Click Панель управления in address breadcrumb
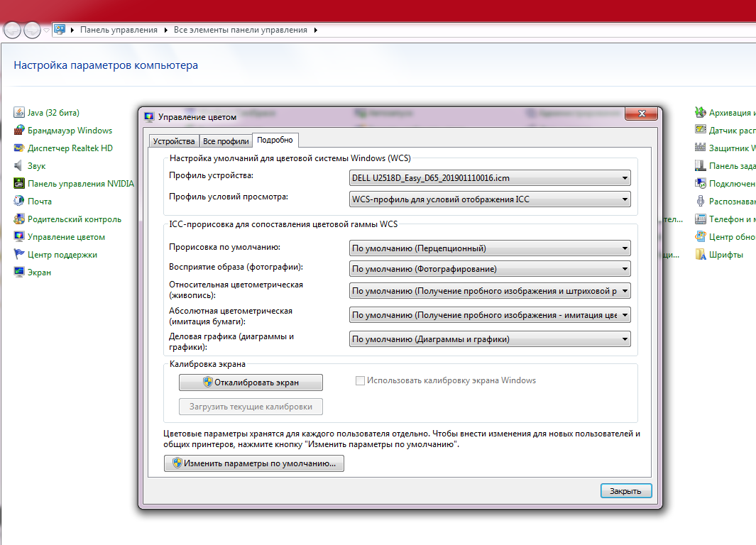The height and width of the screenshot is (545, 756). point(119,30)
